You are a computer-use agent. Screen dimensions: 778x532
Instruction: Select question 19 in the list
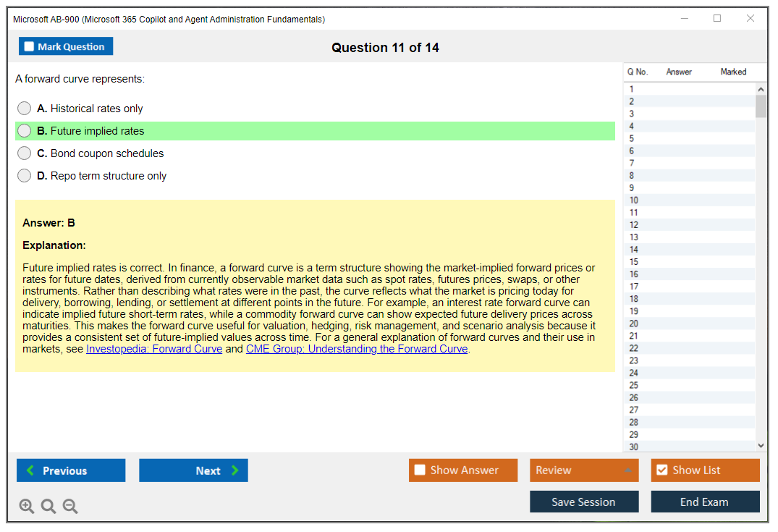pyautogui.click(x=690, y=311)
